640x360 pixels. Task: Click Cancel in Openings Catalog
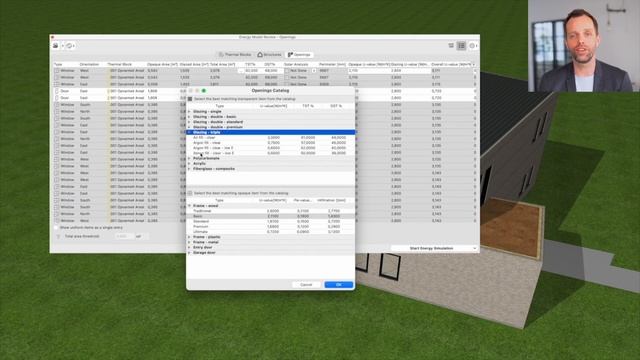pyautogui.click(x=306, y=284)
